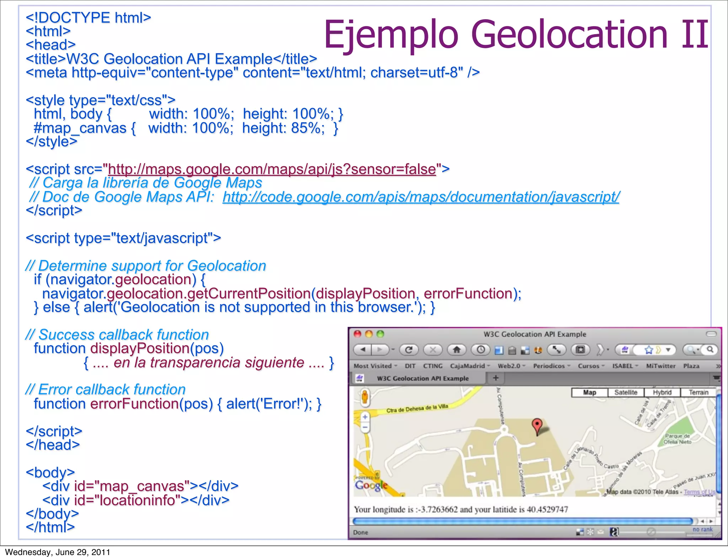This screenshot has width=728, height=560.
Task: Stop loading with the X button
Action: tap(433, 350)
